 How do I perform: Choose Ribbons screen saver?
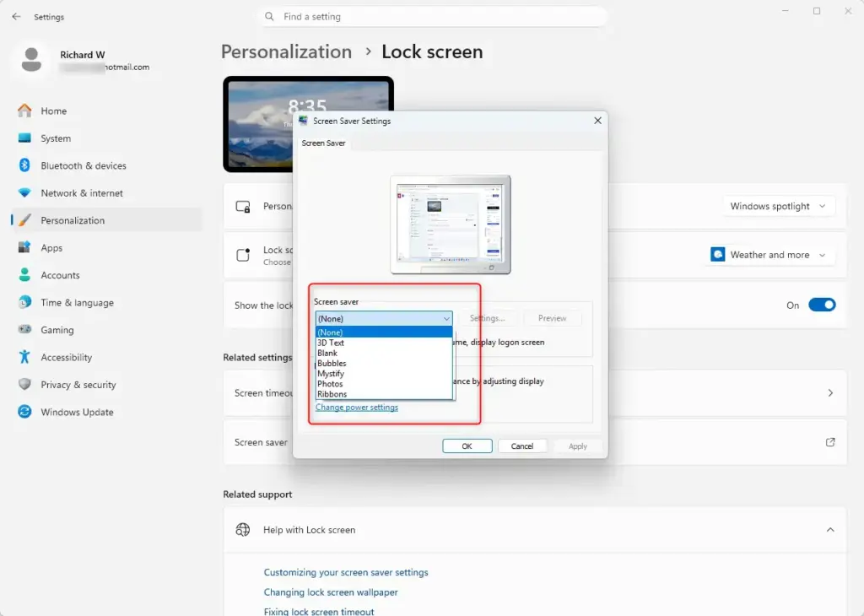click(384, 394)
